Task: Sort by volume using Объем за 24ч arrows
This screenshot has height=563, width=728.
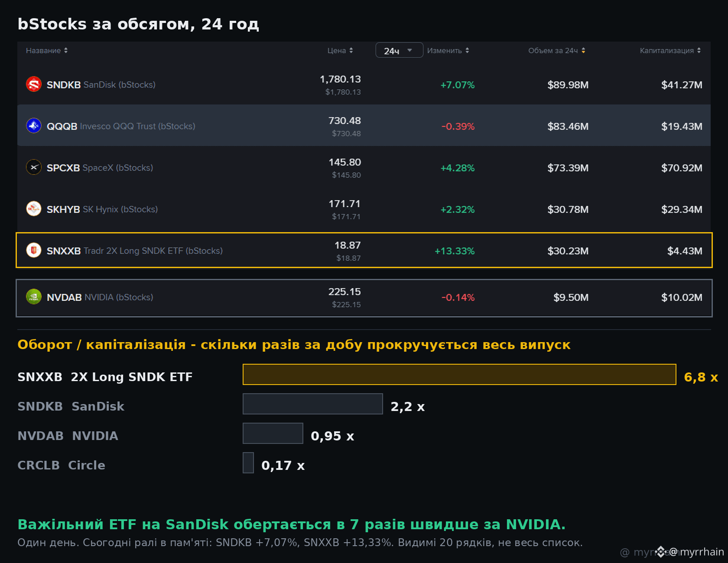Action: tap(583, 50)
